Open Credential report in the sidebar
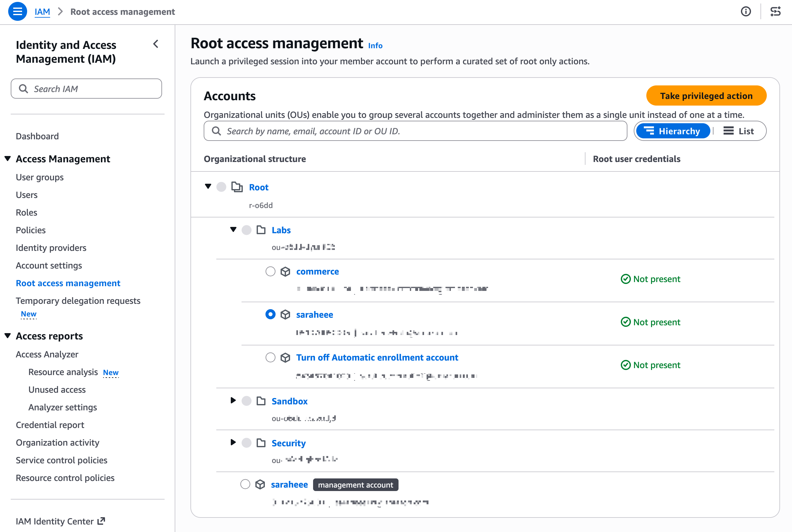The image size is (792, 532). [50, 425]
